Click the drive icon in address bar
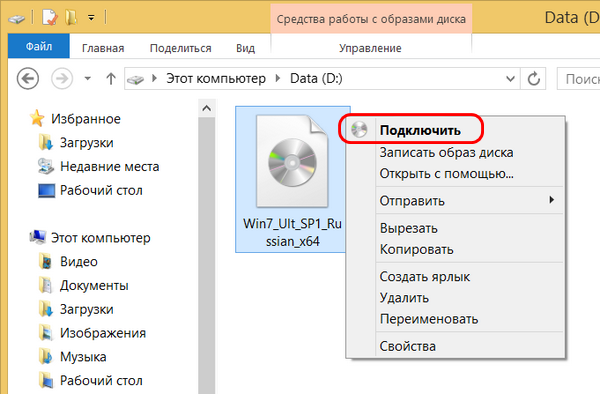The image size is (600, 394). pos(135,80)
